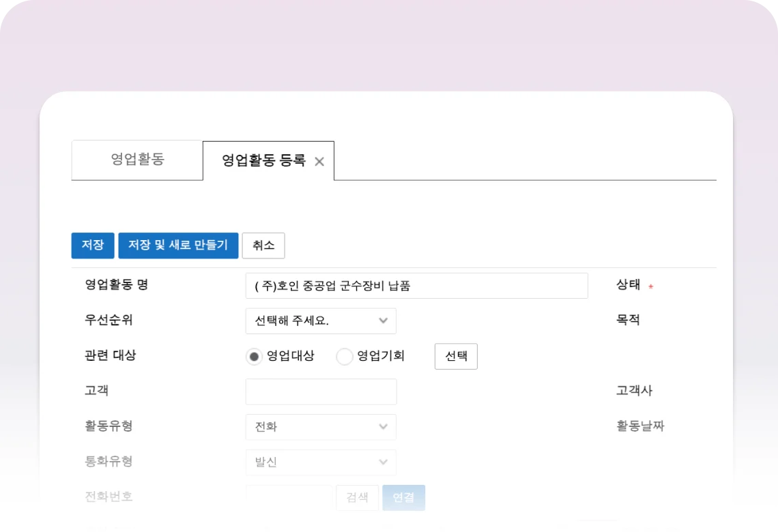Viewport: 778px width, 532px height.
Task: Click into the 고객 input field
Action: [x=321, y=391]
